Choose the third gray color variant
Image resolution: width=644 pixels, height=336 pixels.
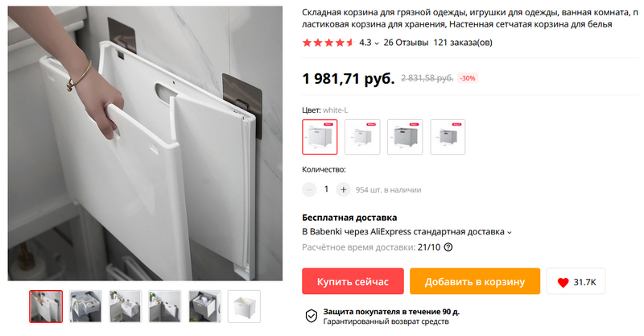pos(405,137)
